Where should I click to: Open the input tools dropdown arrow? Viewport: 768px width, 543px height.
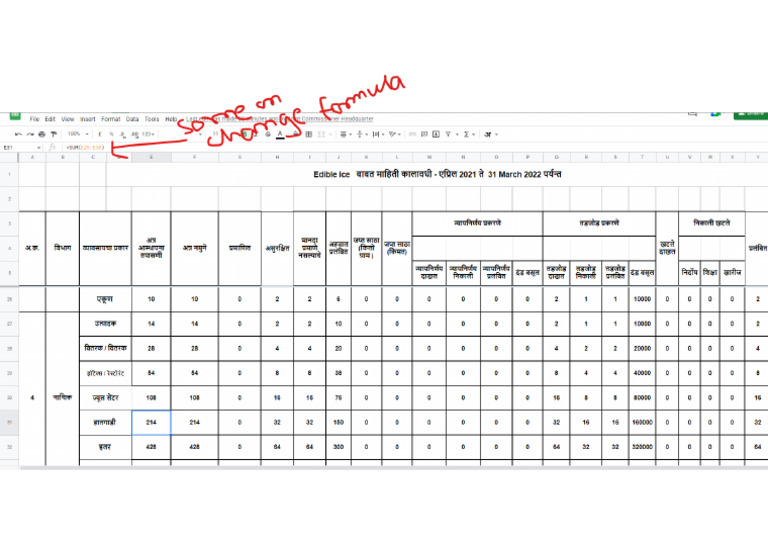tap(496, 134)
